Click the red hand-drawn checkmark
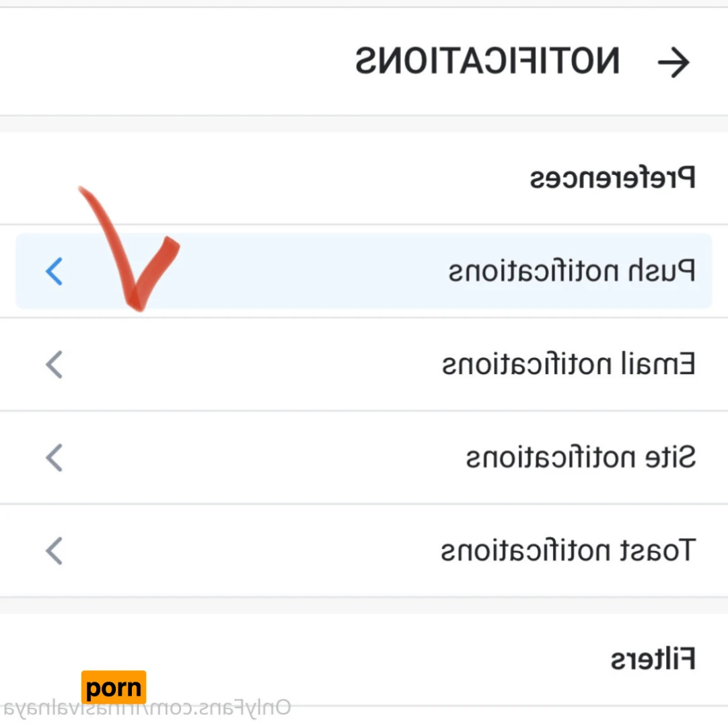Screen dimensions: 728x724 [x=135, y=262]
